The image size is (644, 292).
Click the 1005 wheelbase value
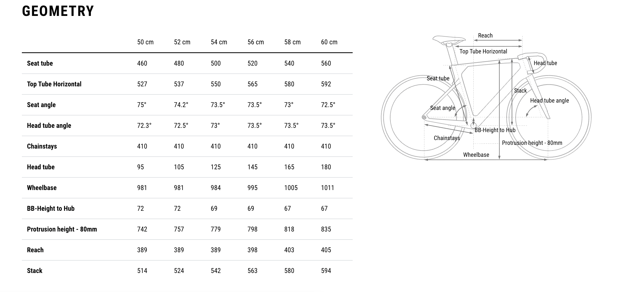pyautogui.click(x=291, y=188)
